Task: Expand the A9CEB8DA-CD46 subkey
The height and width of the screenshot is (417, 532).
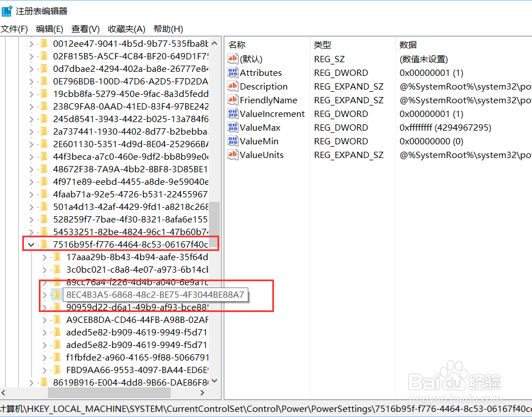Action: pos(45,319)
